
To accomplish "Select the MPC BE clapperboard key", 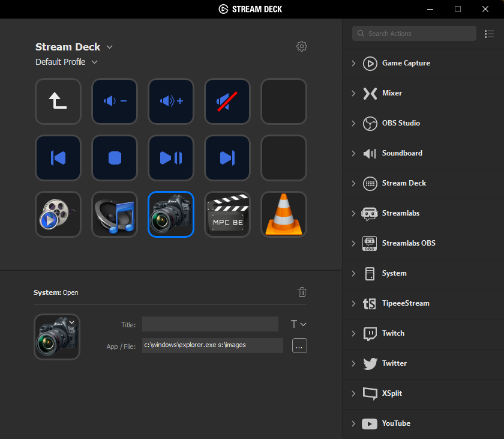I will coord(227,214).
